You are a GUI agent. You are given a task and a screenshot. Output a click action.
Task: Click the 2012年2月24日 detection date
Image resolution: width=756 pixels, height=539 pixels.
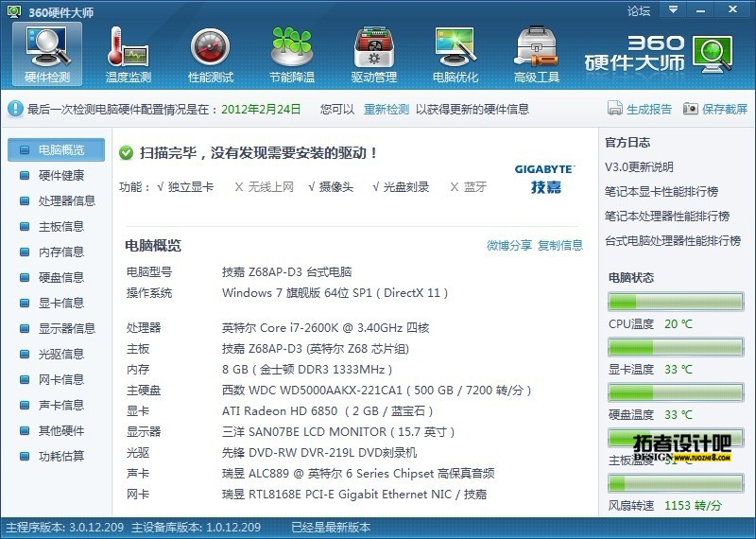tap(261, 109)
